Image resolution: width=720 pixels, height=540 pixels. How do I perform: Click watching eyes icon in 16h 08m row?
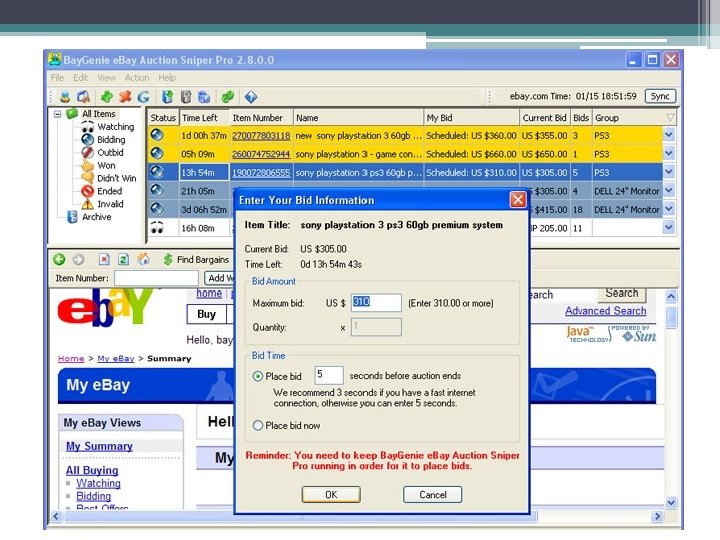157,227
